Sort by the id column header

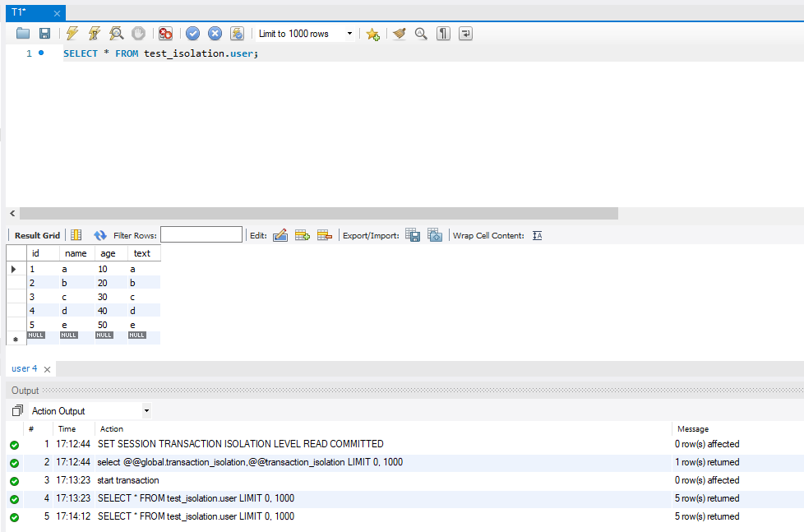tap(43, 253)
